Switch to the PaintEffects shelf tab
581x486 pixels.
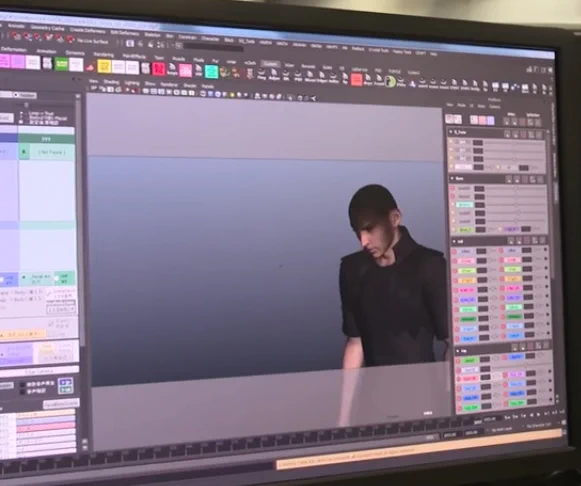(134, 57)
